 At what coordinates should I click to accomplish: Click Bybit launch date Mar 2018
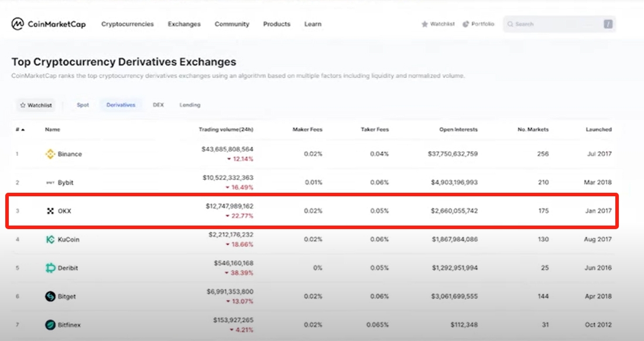pyautogui.click(x=598, y=182)
